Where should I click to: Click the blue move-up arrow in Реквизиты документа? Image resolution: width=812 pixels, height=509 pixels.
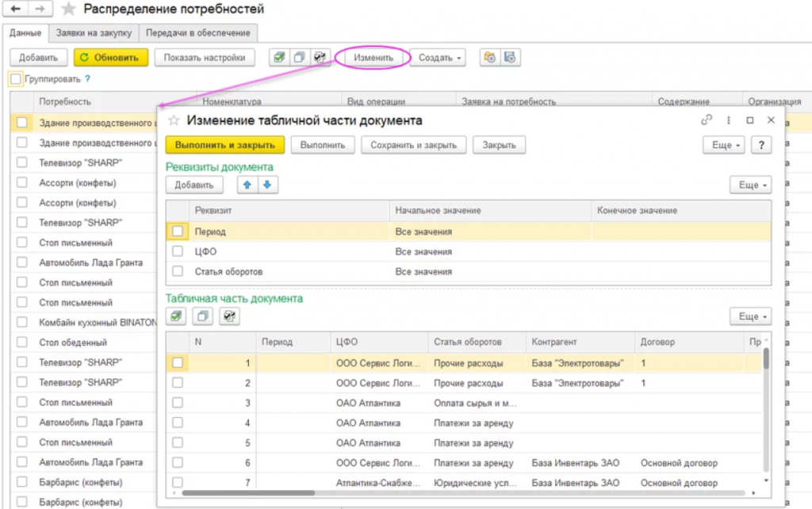(x=246, y=185)
